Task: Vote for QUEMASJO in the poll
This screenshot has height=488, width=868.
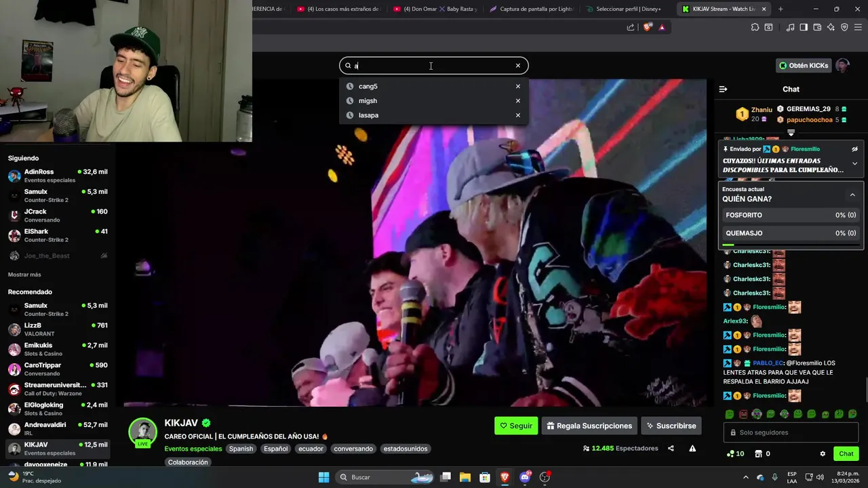Action: click(x=791, y=232)
